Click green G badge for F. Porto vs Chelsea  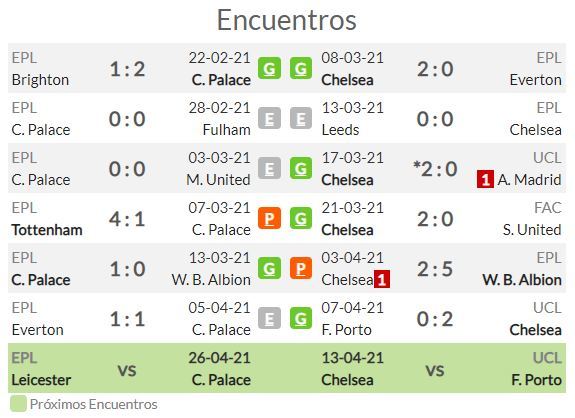[301, 319]
